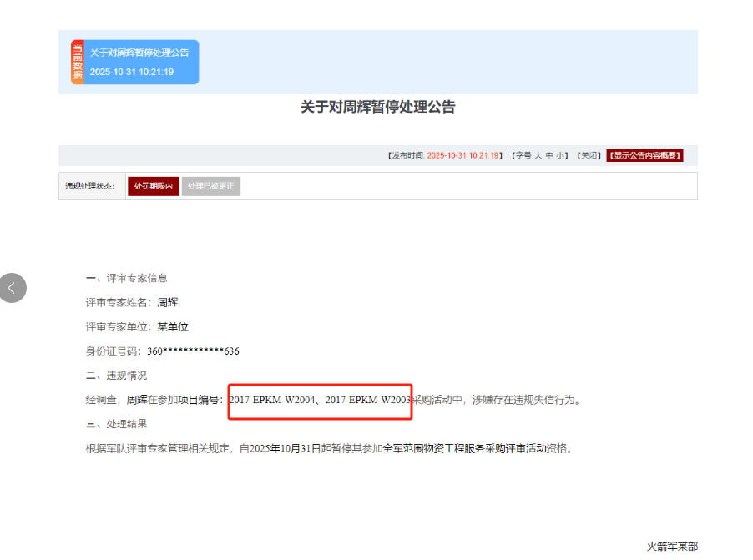Click the 违规处理状态 label

point(89,186)
